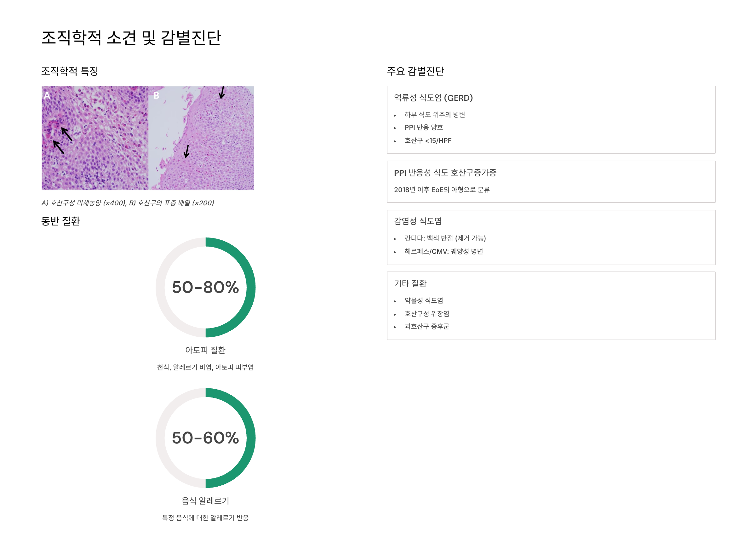Click the 50-80% atopic disease donut chart
This screenshot has height=560, width=756.
click(205, 288)
